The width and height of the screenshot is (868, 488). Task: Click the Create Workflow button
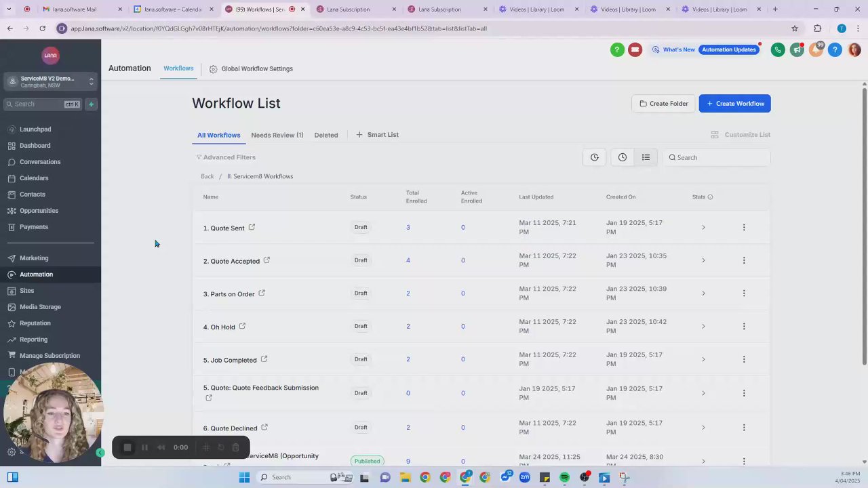click(735, 104)
